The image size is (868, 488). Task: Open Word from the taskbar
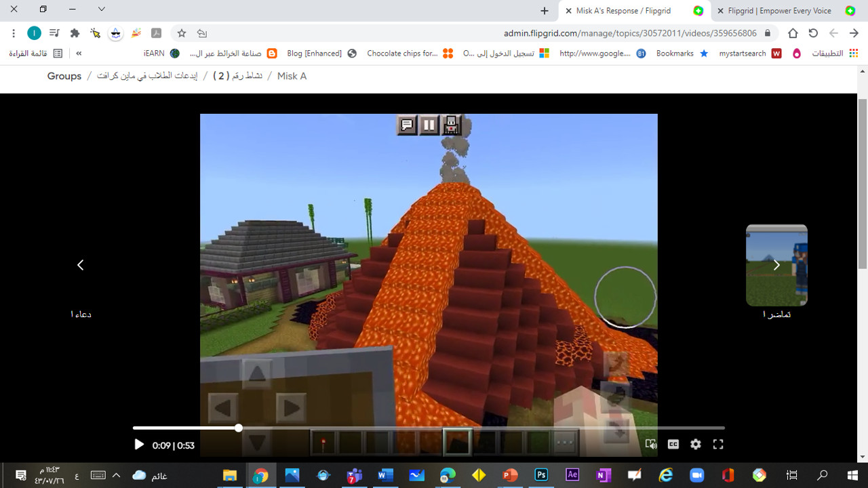coord(385,475)
